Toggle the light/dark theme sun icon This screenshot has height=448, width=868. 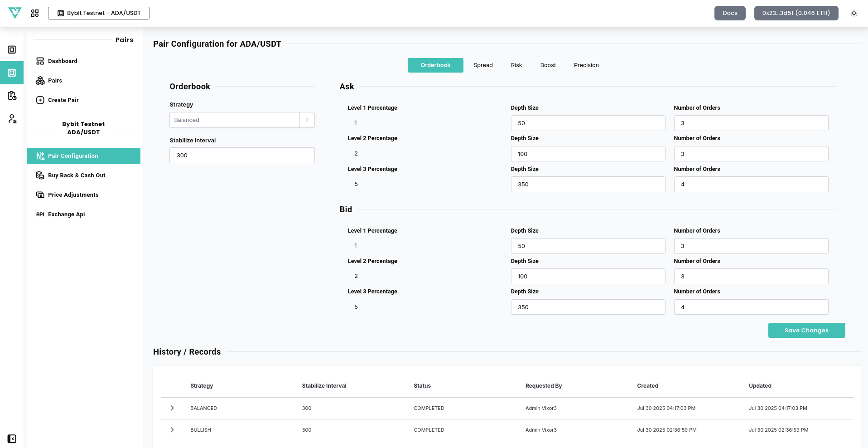click(854, 13)
